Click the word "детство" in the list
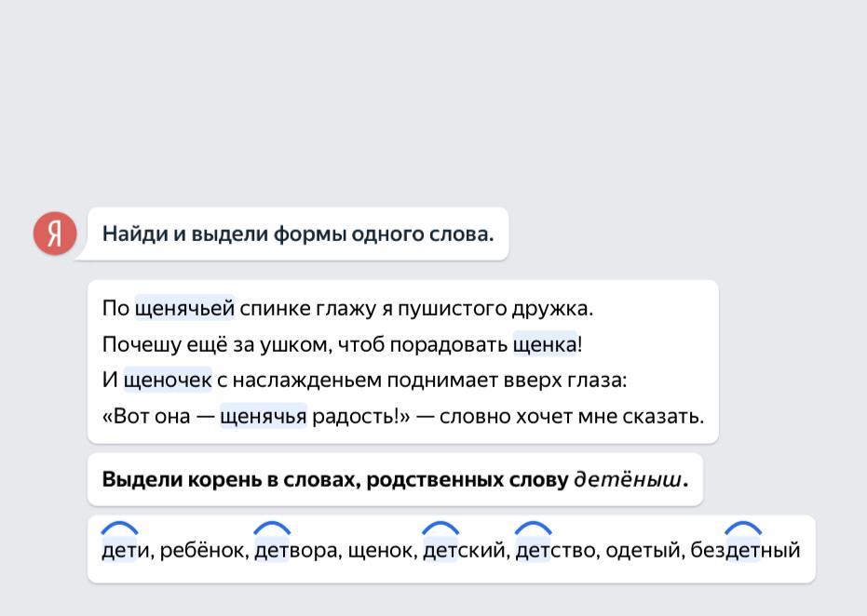Screen dimensions: 867x616 pyautogui.click(x=556, y=550)
